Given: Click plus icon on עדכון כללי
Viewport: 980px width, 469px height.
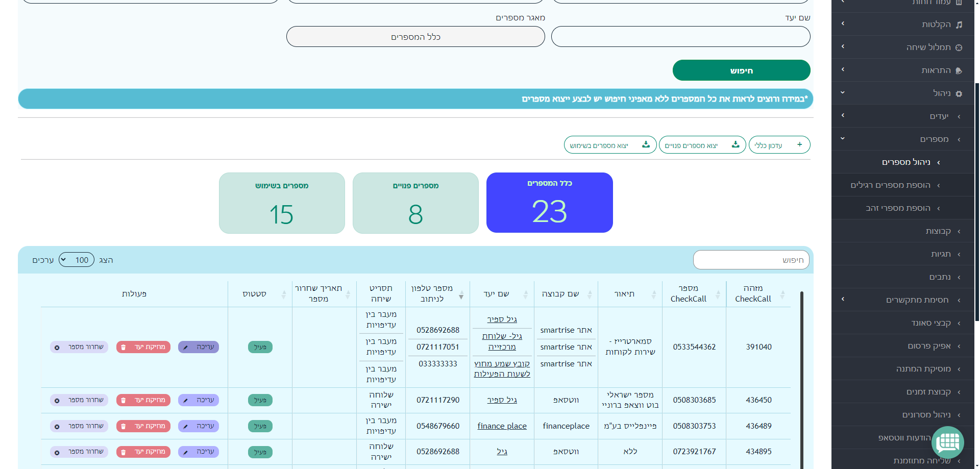Looking at the screenshot, I should click(x=799, y=144).
